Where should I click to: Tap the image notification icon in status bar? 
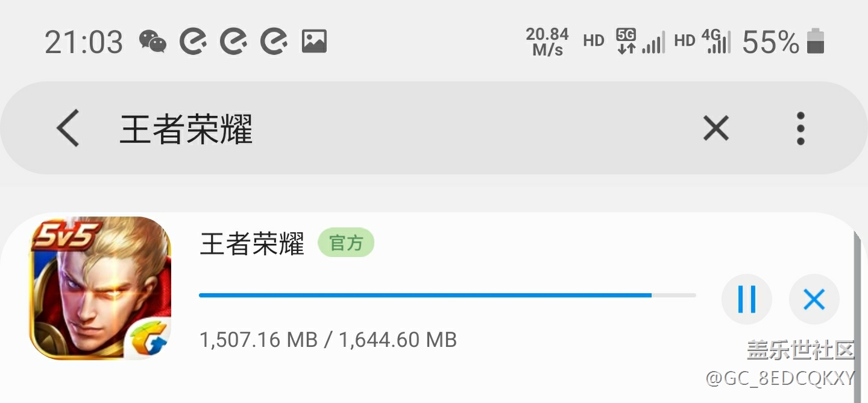click(x=314, y=42)
